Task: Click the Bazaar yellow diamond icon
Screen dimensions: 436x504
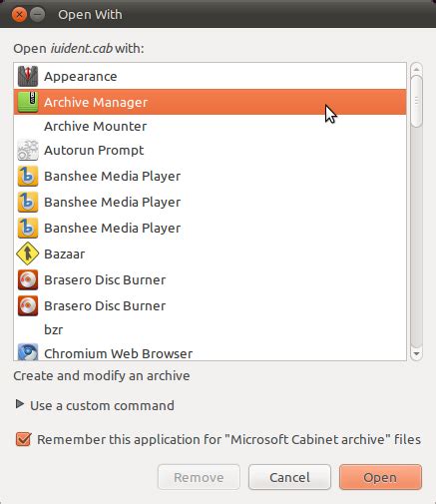Action: pos(28,253)
